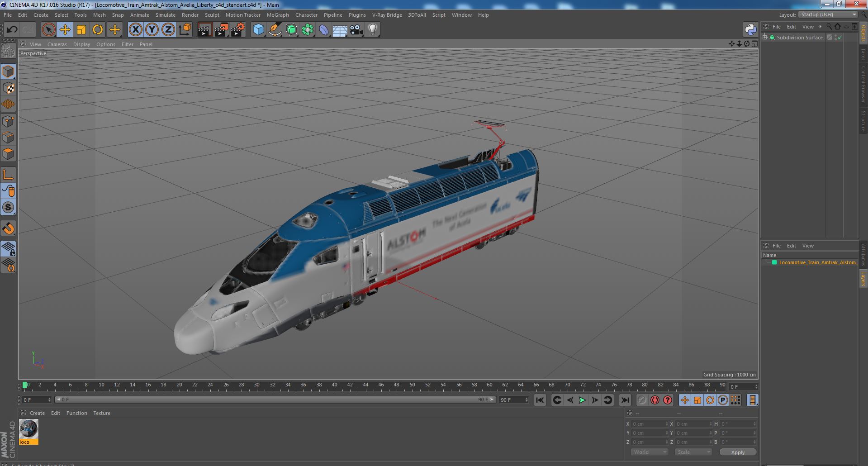Open the World coordinate dropdown
This screenshot has width=868, height=466.
(x=650, y=452)
